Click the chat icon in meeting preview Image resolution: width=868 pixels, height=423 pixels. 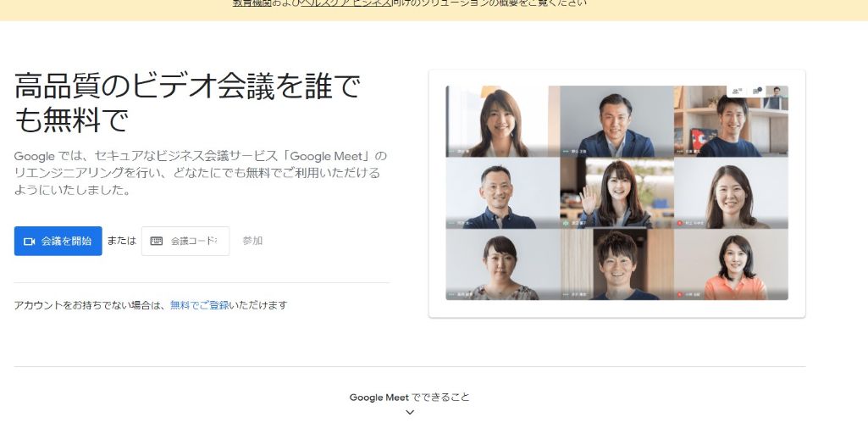coord(756,92)
